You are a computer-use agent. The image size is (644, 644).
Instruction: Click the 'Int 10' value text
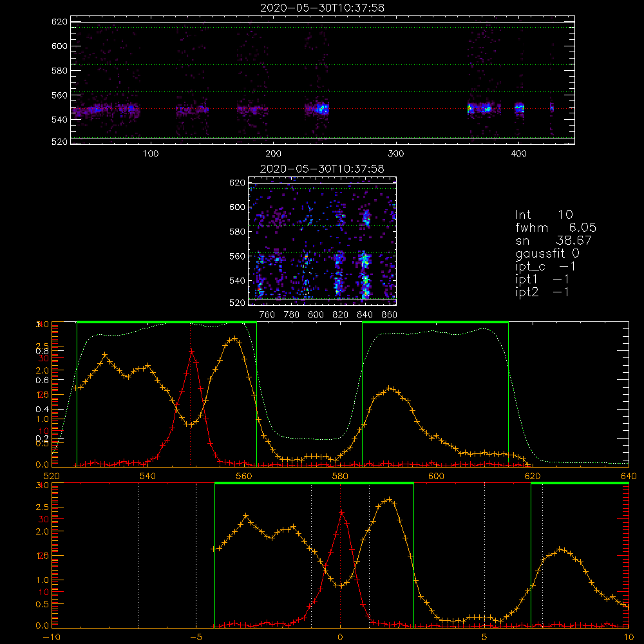click(544, 214)
